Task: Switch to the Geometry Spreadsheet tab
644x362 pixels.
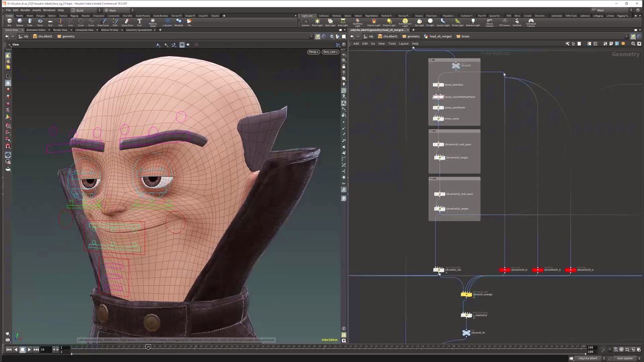Action: [138, 30]
